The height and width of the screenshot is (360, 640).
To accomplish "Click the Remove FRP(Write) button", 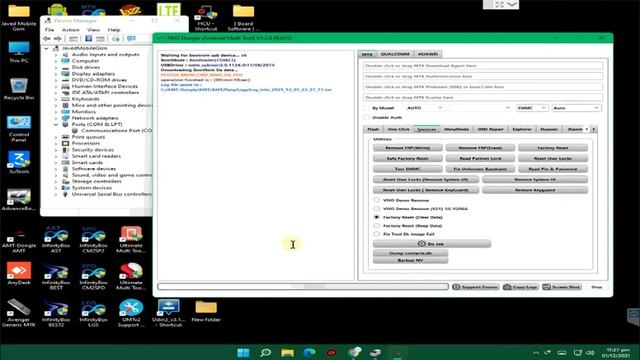I will (x=408, y=148).
